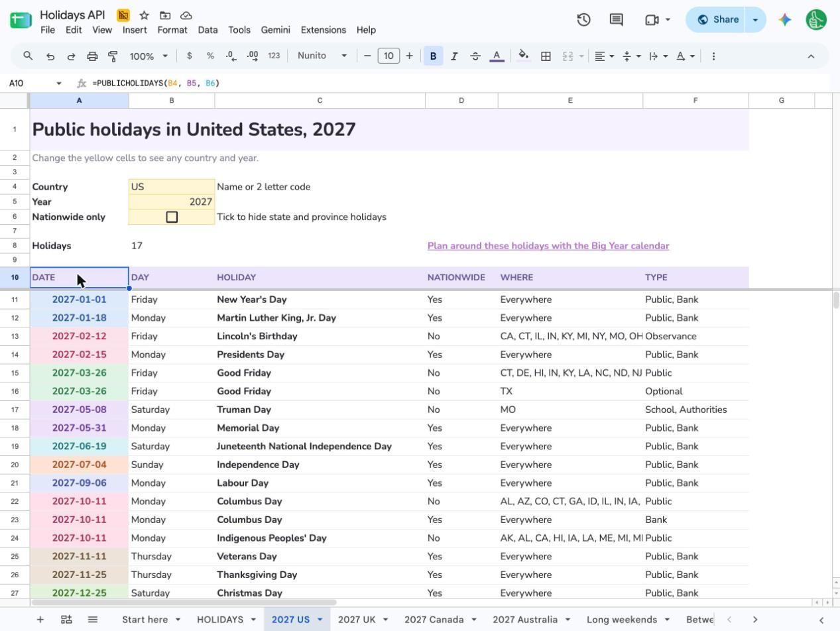Screen dimensions: 840x631
Task: Format as percent
Action: 210,56
